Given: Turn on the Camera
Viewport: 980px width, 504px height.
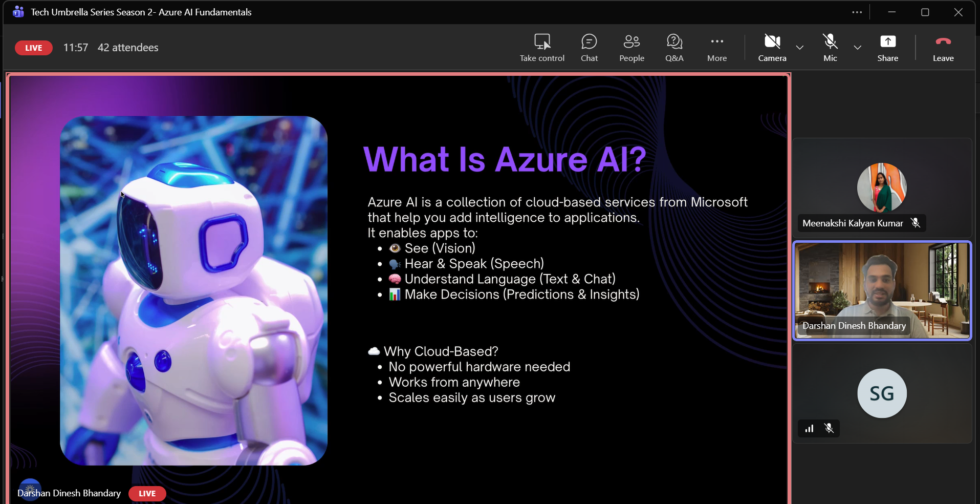Looking at the screenshot, I should [772, 48].
